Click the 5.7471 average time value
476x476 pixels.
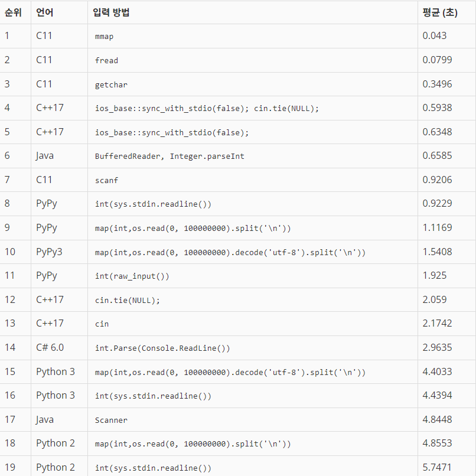click(437, 467)
